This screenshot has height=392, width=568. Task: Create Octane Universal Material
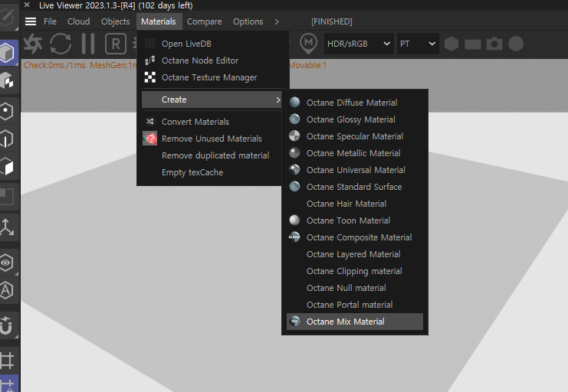click(x=355, y=170)
